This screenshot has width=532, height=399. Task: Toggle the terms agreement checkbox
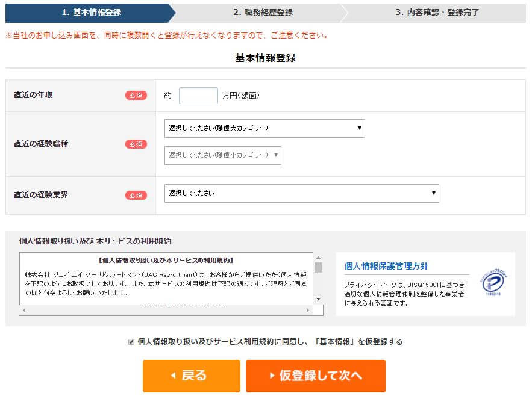pos(131,342)
